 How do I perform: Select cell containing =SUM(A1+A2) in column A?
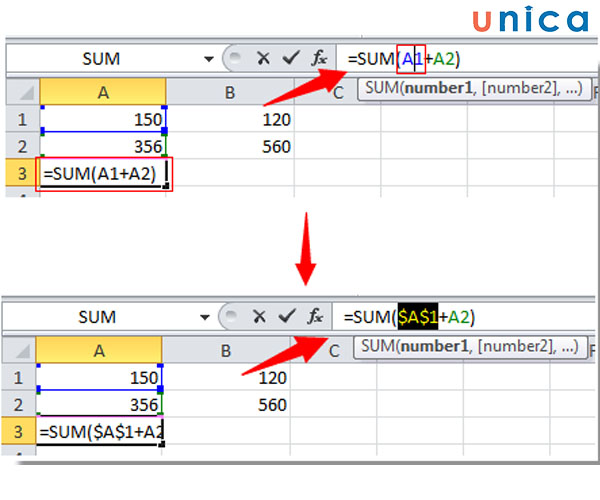104,174
